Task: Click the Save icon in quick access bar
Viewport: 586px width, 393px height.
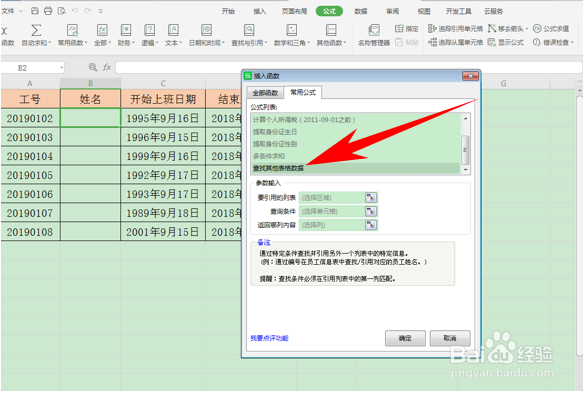Action: click(35, 11)
